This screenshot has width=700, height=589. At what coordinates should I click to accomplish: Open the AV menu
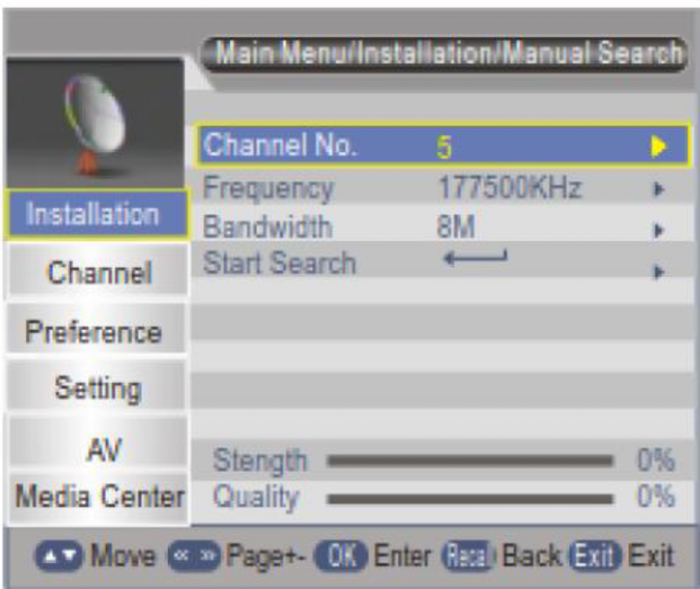click(103, 449)
